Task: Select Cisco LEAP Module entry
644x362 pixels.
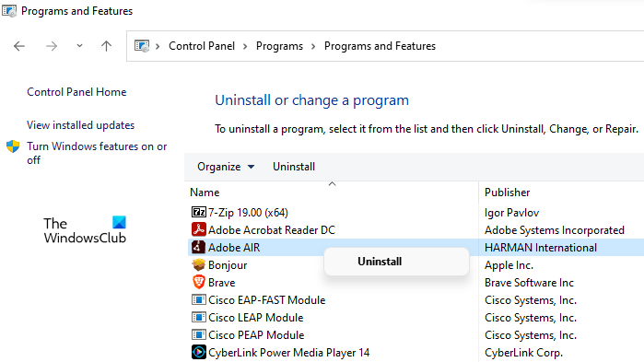Action: [x=255, y=317]
